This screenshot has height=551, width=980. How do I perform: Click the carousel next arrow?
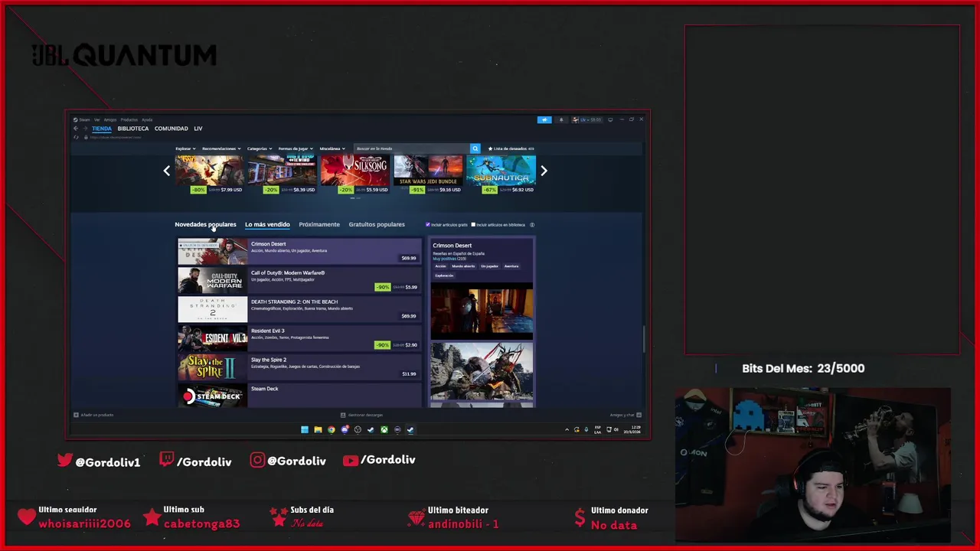[x=544, y=171]
